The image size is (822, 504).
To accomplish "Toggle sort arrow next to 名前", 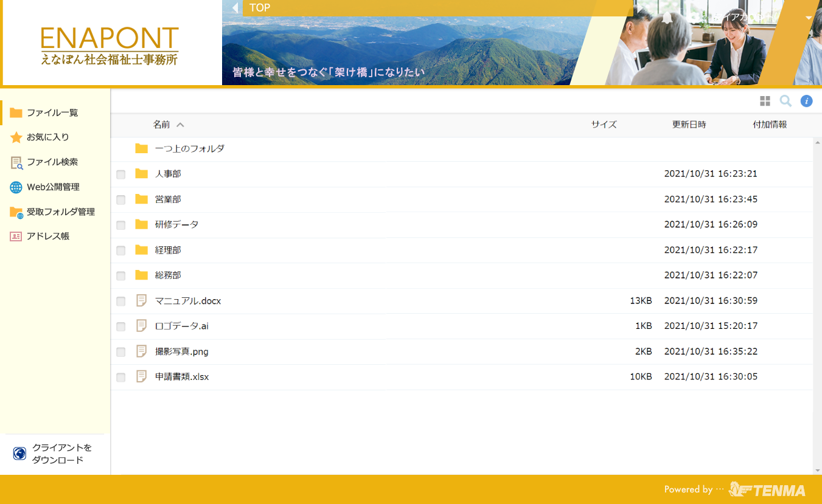I will click(180, 125).
